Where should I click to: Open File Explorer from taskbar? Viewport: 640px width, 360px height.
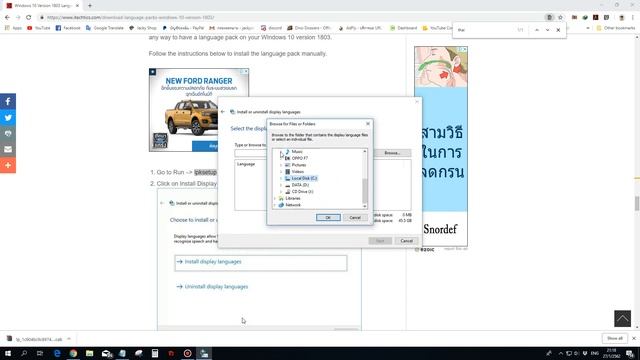tap(89, 353)
